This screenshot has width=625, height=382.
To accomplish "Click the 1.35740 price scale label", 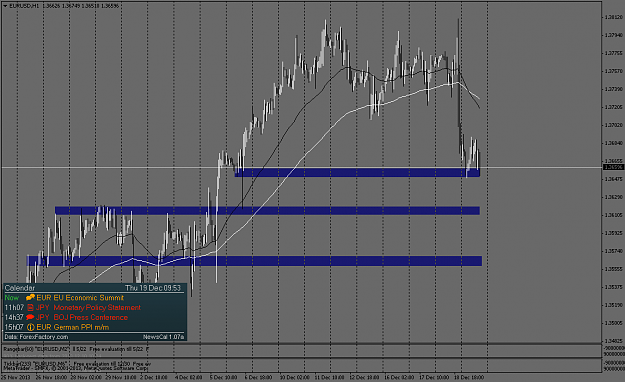I will [x=613, y=251].
